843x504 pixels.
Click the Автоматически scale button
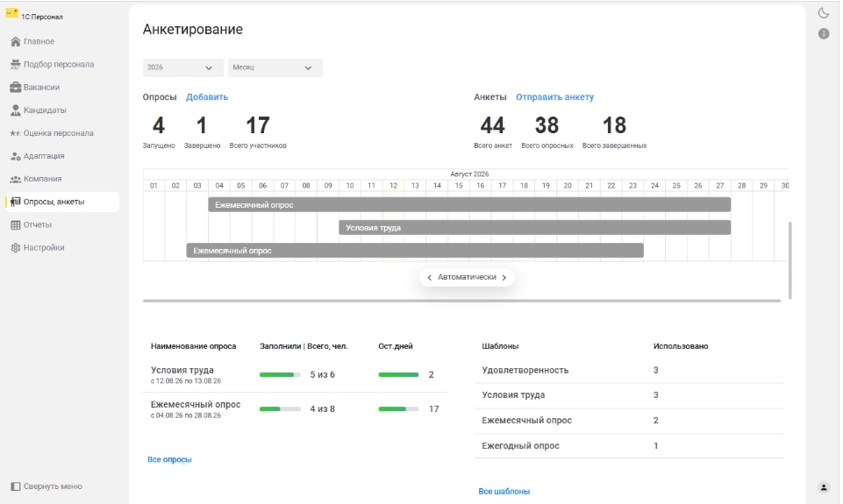(x=467, y=277)
